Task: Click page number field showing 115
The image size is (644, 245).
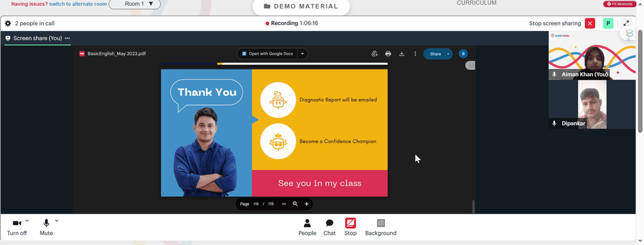Action: [256, 204]
